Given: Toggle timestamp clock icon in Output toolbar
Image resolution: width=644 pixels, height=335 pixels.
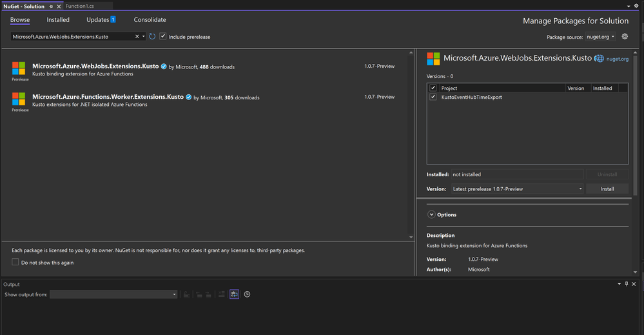Looking at the screenshot, I should [247, 294].
